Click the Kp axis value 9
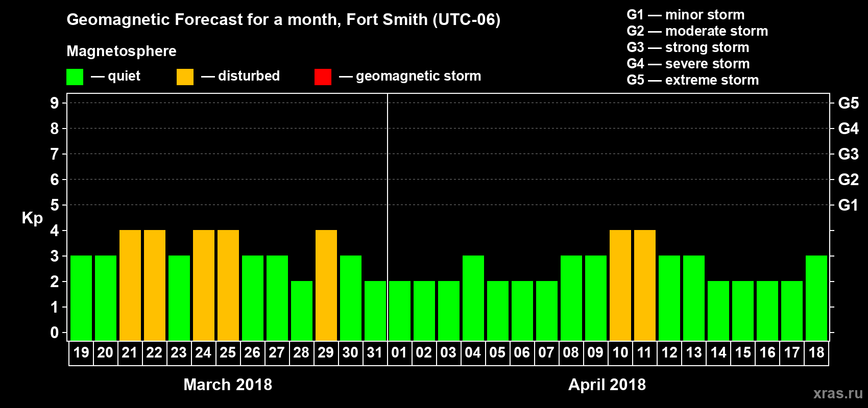The image size is (868, 408). pos(55,103)
